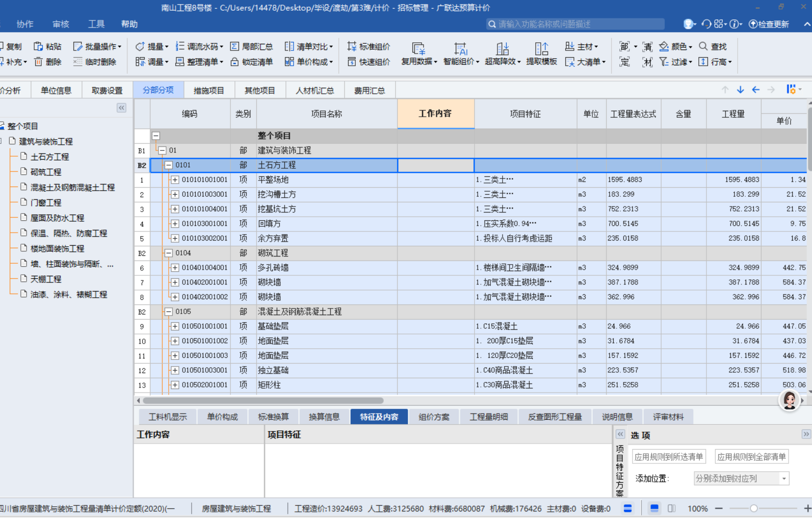The height and width of the screenshot is (518, 812).
Task: Click the 主材 button
Action: (582, 46)
